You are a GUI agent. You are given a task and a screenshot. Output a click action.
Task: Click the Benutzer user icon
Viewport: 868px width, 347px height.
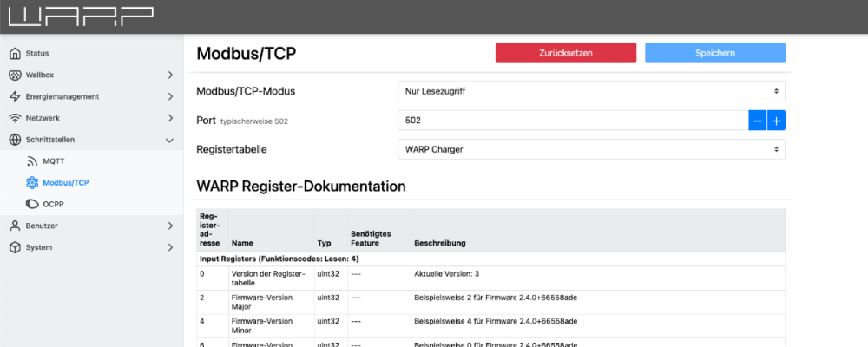point(15,226)
